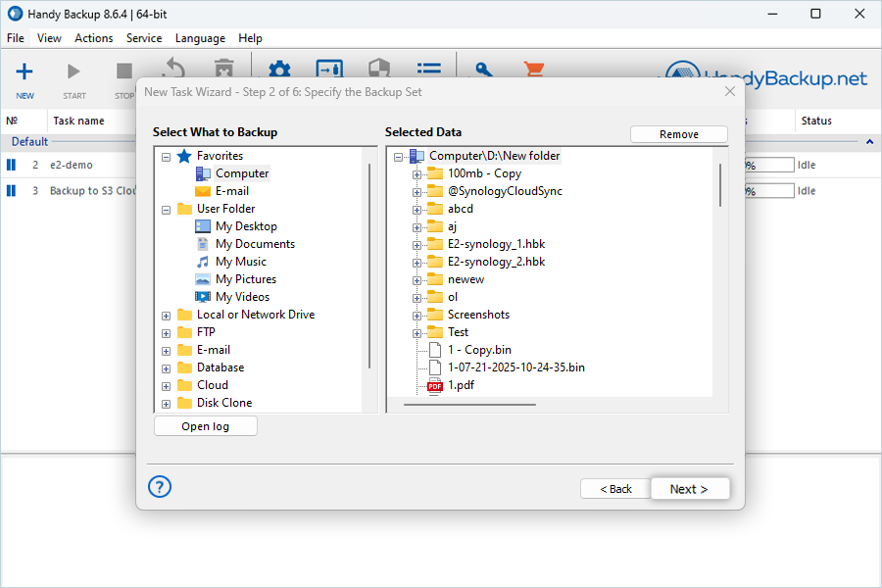Collapse the User Folder node

pyautogui.click(x=166, y=210)
